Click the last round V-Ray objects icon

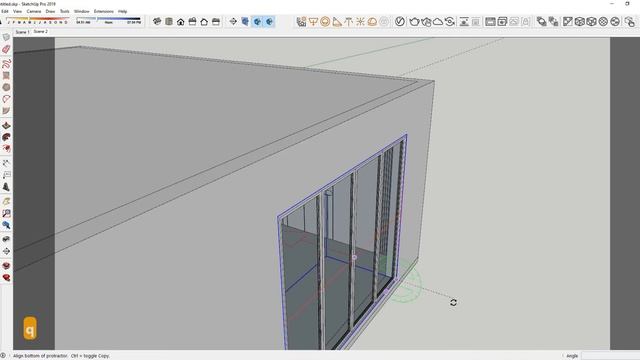pos(615,21)
